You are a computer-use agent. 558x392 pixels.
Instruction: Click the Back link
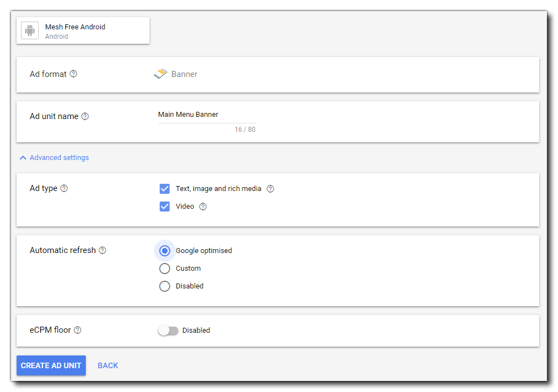tap(108, 365)
